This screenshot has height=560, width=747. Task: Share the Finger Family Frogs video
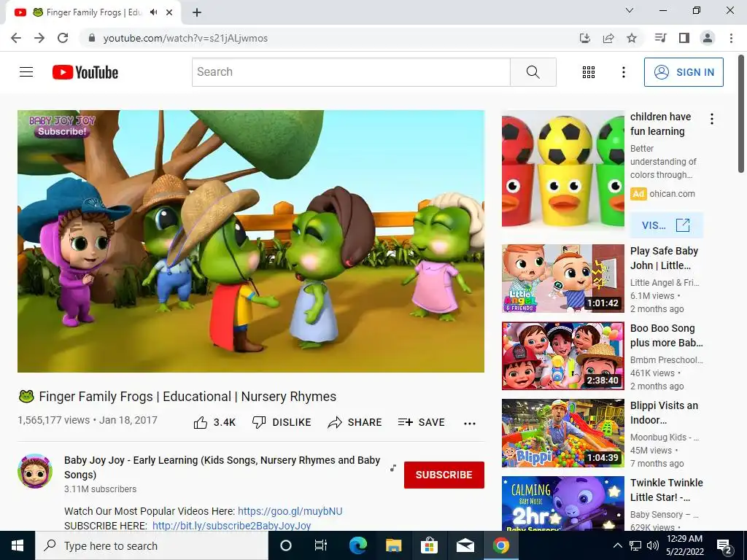(x=355, y=422)
